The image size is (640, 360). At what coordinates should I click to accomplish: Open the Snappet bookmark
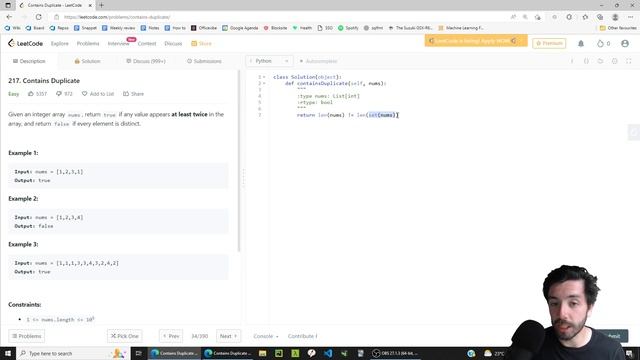[85, 28]
